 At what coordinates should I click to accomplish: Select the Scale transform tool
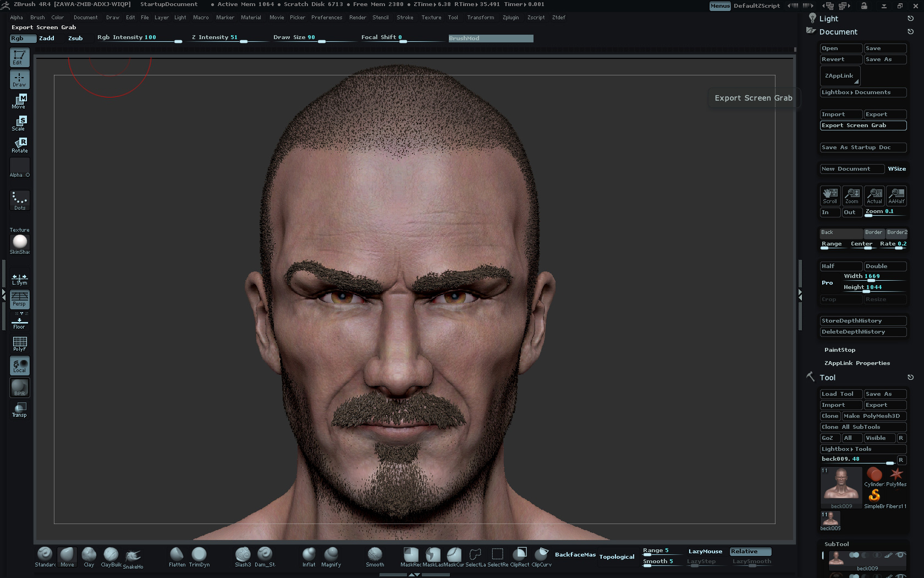pos(19,123)
